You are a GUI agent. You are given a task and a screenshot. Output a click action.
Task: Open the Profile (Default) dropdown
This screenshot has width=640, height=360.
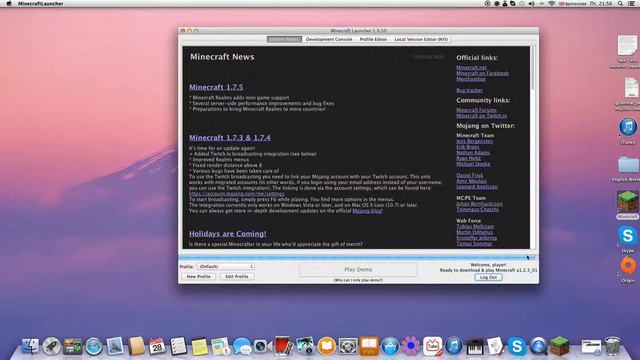pos(226,266)
